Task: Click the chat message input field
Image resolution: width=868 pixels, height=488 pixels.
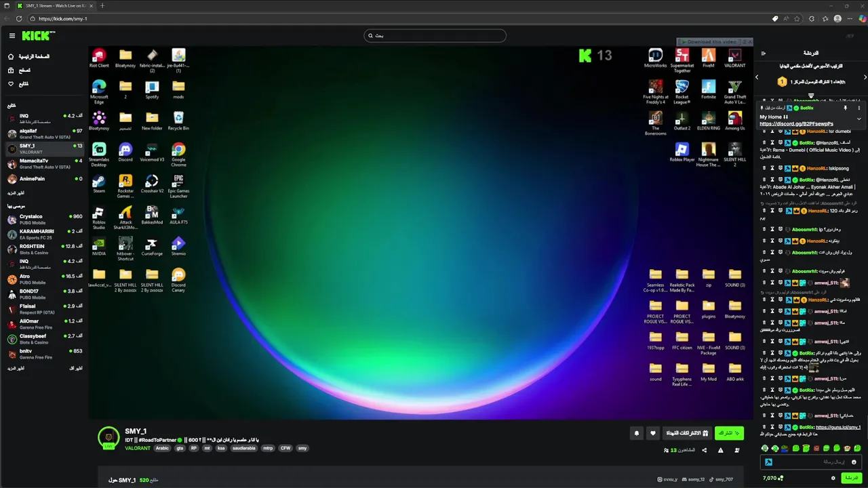Action: click(811, 462)
